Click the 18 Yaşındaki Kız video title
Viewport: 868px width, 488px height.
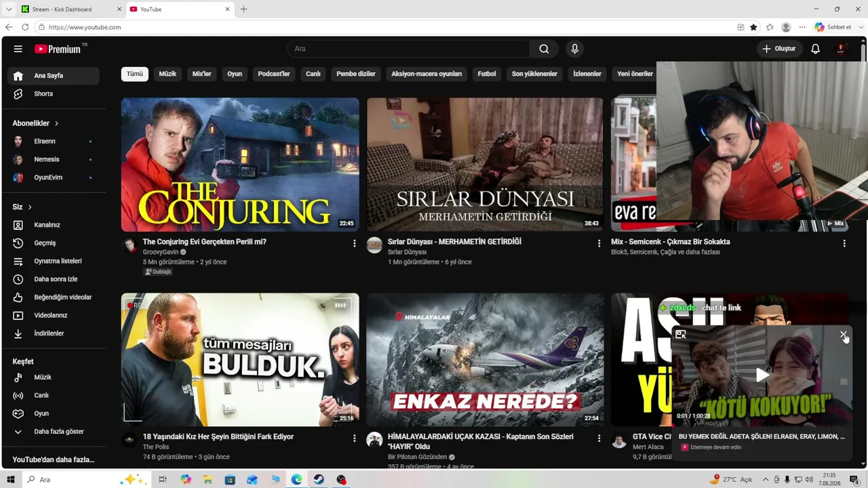pos(218,437)
